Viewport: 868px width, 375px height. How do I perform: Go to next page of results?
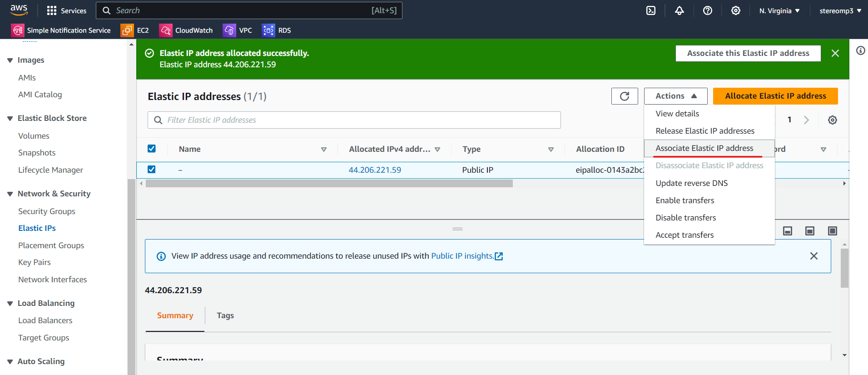806,120
